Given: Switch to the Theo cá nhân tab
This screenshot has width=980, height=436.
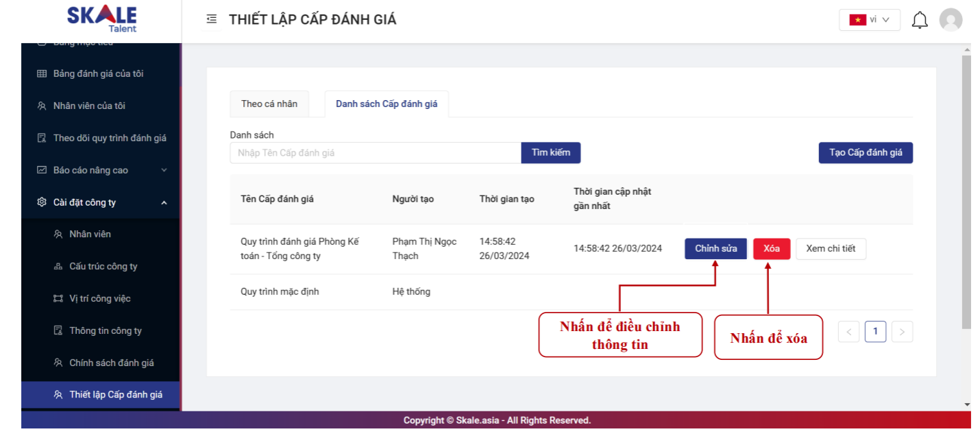Looking at the screenshot, I should (x=269, y=104).
